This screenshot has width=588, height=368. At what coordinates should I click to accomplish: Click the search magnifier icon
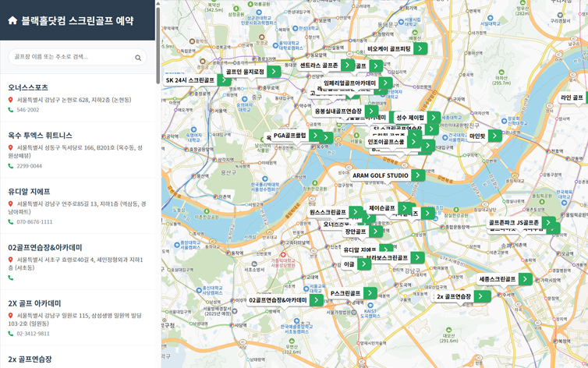click(138, 58)
